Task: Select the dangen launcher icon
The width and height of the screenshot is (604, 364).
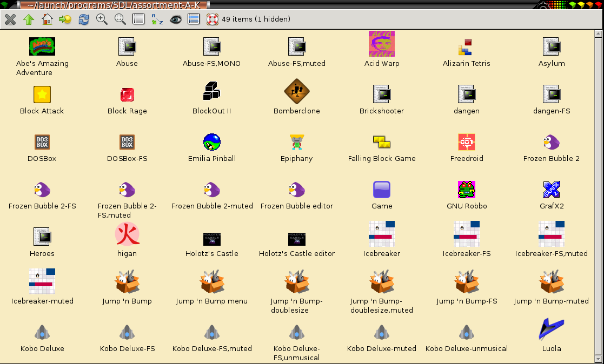Action: 467,94
